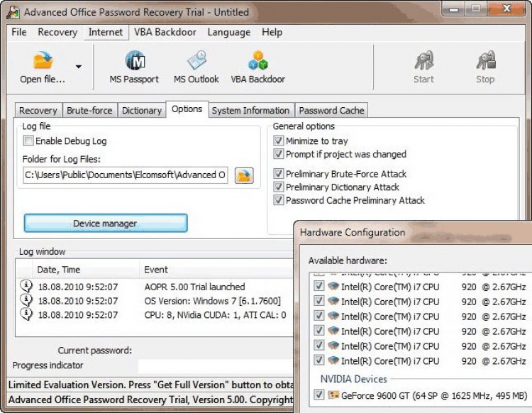Disable Preliminary Brute-Force Attack
The width and height of the screenshot is (532, 413).
[x=278, y=173]
